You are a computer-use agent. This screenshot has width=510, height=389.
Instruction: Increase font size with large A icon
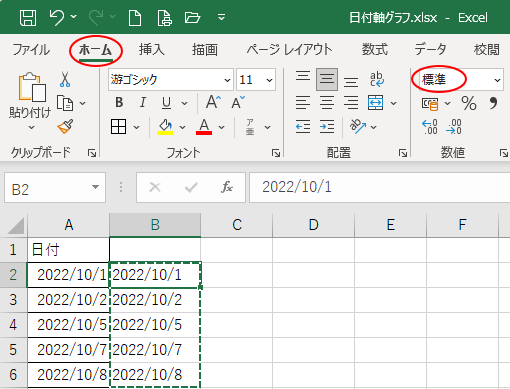(213, 102)
